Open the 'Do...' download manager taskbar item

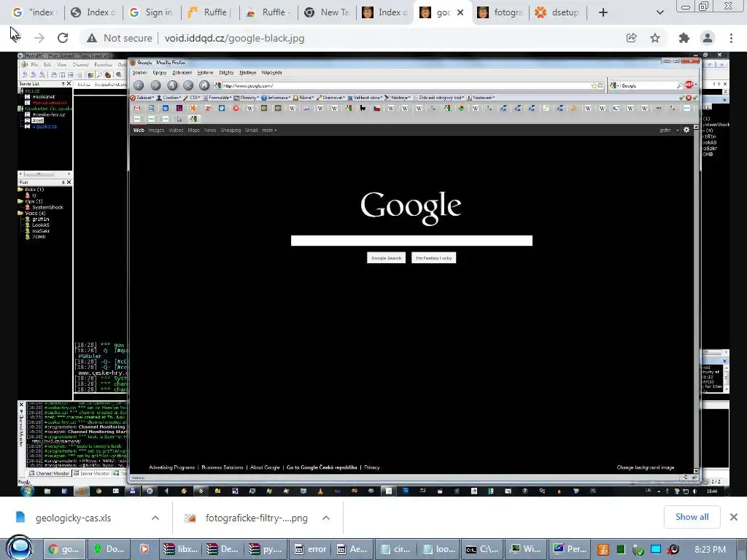[109, 549]
